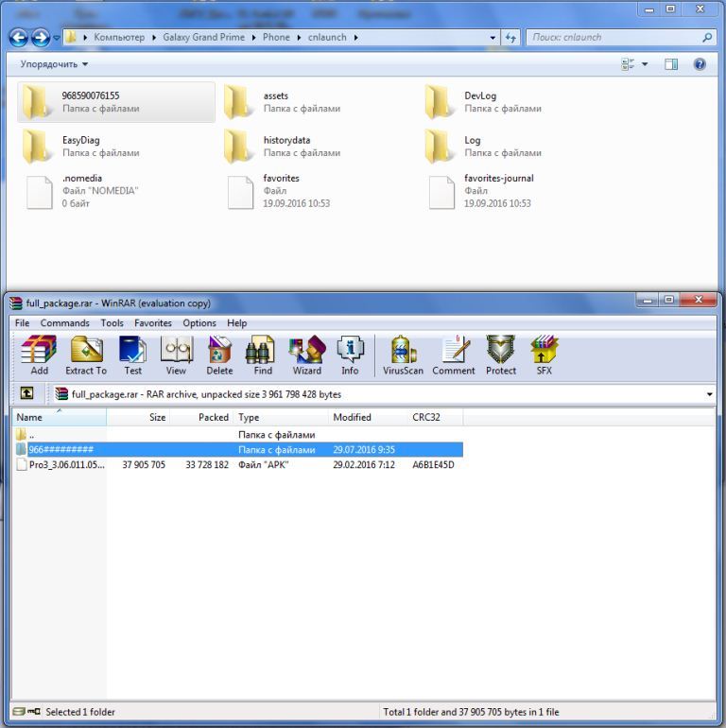Run Test on the archive
726x728 pixels.
point(132,355)
